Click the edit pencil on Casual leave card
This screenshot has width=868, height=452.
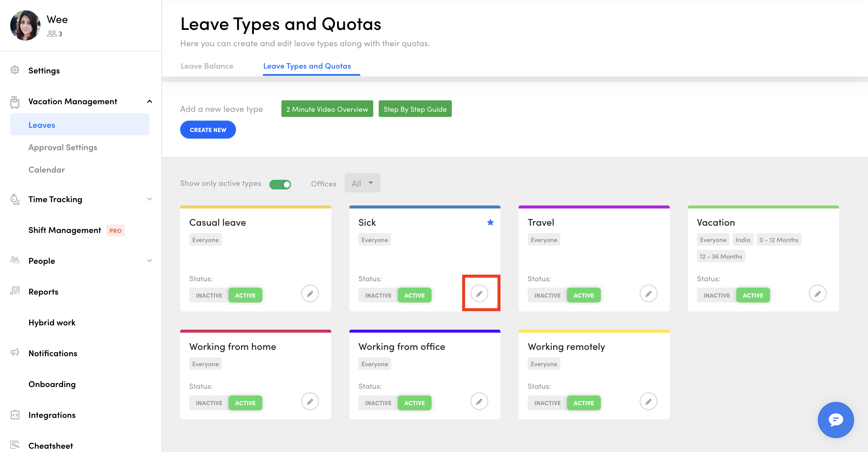[x=310, y=293]
